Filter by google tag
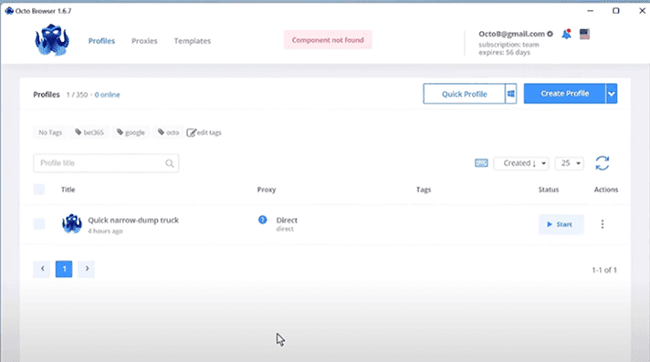The width and height of the screenshot is (650, 362). [131, 133]
